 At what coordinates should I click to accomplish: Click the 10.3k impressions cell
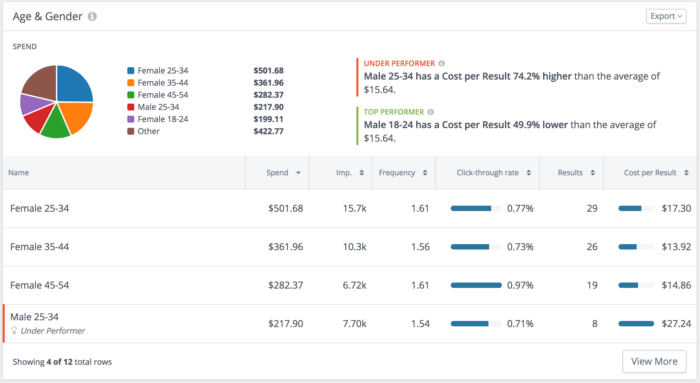pyautogui.click(x=354, y=247)
